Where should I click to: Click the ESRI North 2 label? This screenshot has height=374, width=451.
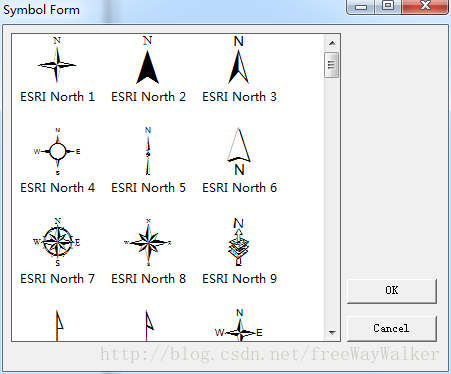coord(148,97)
